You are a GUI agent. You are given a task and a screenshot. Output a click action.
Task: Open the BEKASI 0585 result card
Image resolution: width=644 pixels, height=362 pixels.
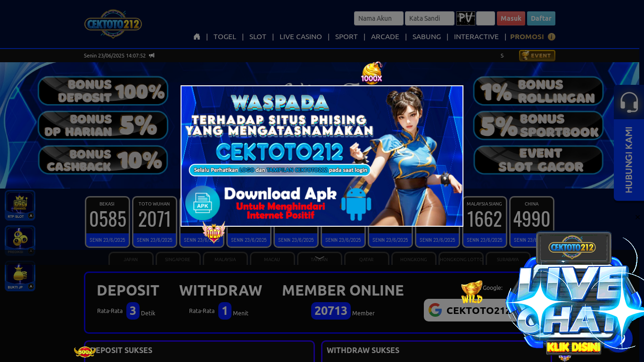click(x=107, y=222)
